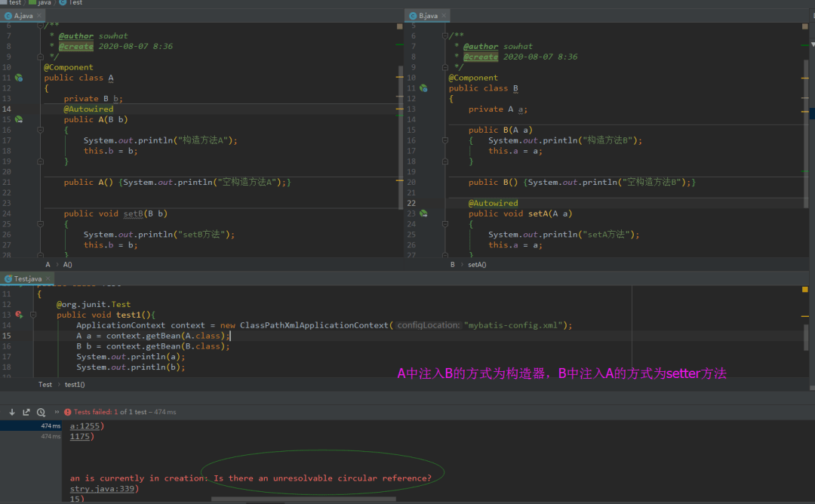Click 'setB' method name in A.java
Screen dimensions: 815x504
point(133,214)
